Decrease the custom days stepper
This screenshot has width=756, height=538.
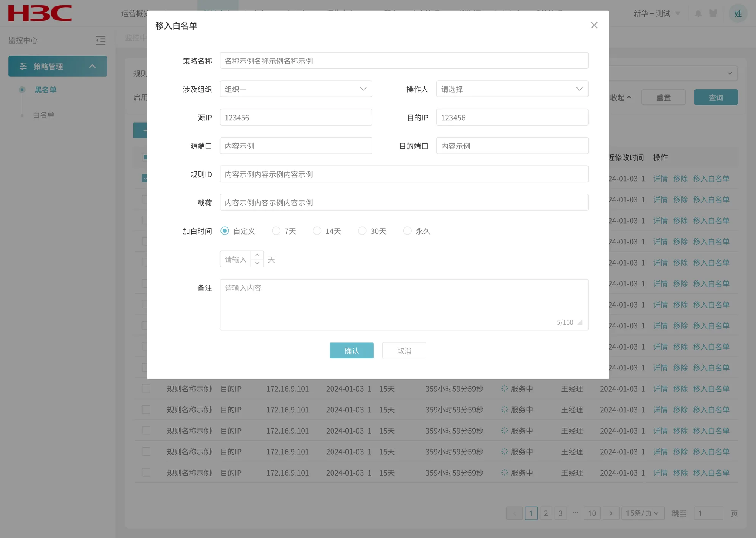point(257,263)
